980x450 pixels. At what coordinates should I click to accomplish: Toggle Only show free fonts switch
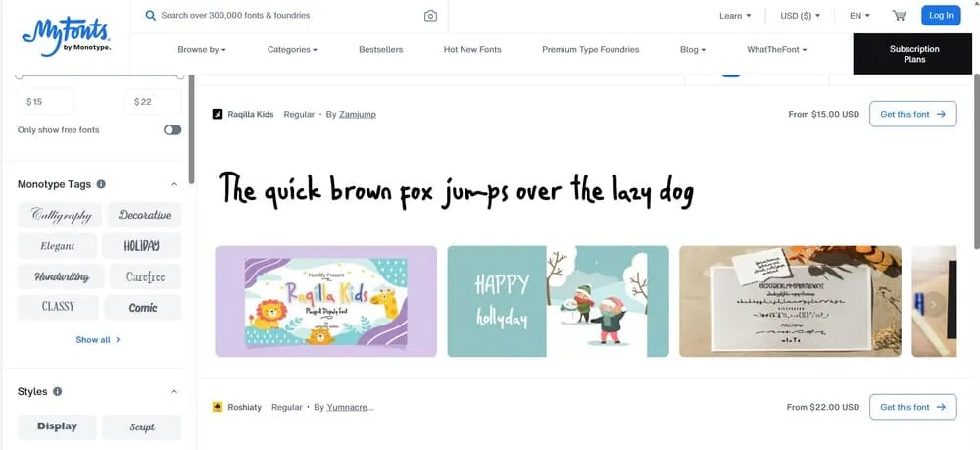pos(172,129)
